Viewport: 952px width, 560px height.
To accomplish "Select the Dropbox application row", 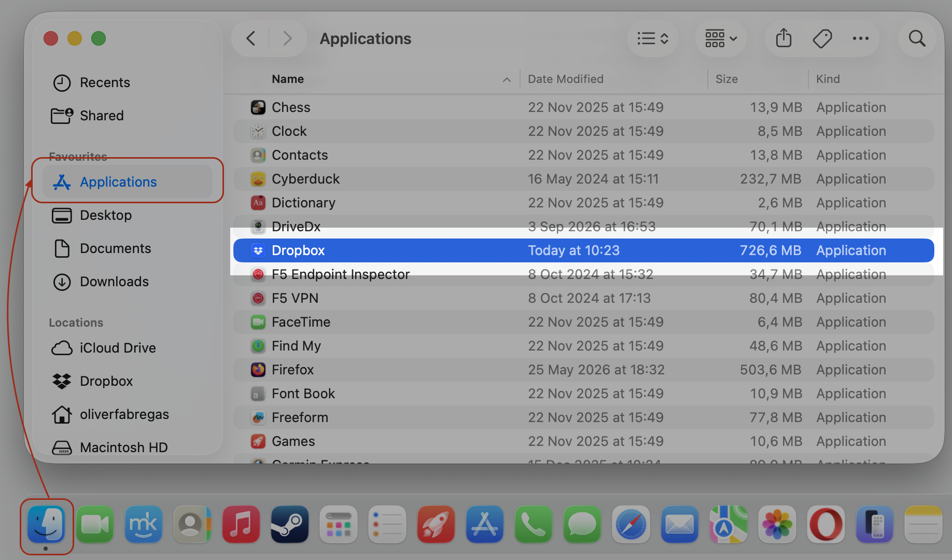I will coord(583,250).
